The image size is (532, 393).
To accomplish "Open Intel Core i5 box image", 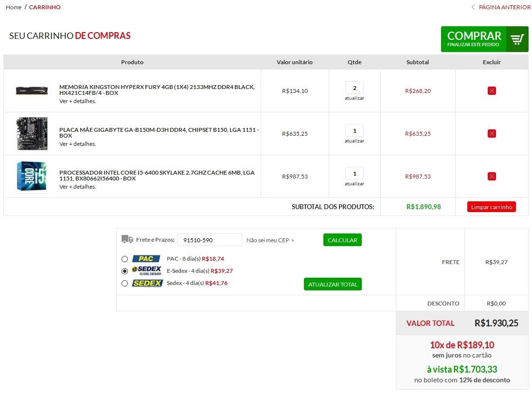I will tap(32, 176).
